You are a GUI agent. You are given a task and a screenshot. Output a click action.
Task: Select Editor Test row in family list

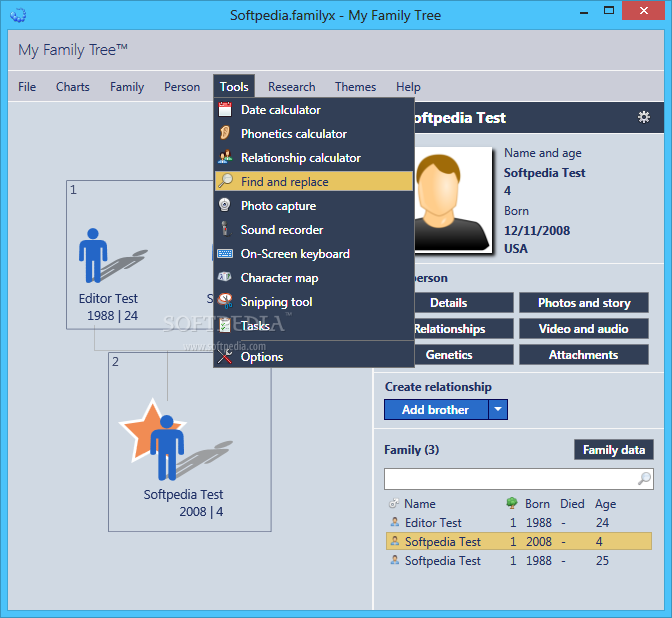pos(519,522)
